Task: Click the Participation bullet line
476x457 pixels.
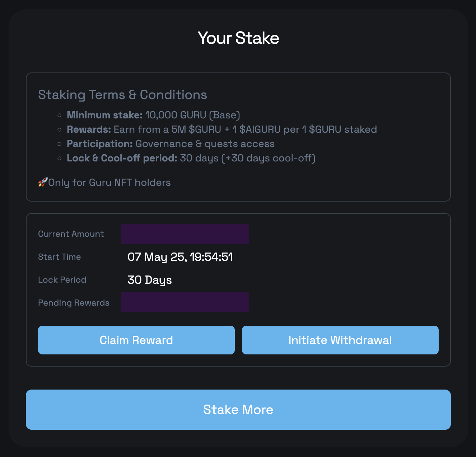Action: (x=171, y=144)
